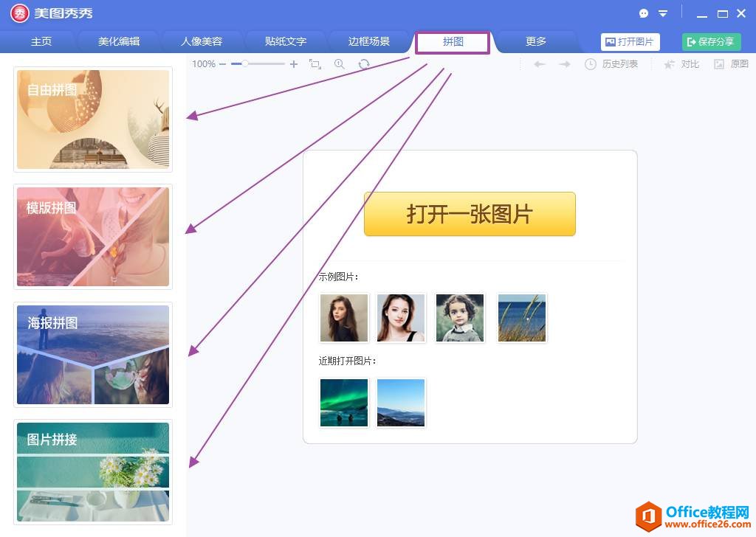Click the refresh canvas icon

[x=364, y=64]
